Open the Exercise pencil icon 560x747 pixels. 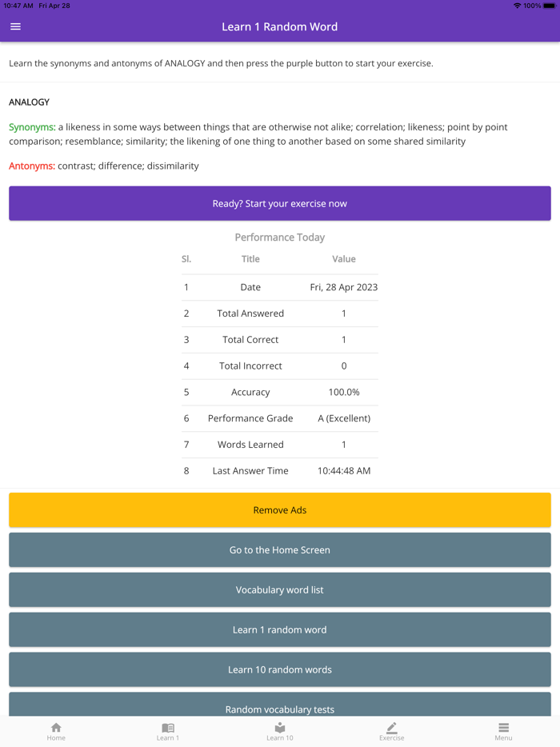(392, 730)
